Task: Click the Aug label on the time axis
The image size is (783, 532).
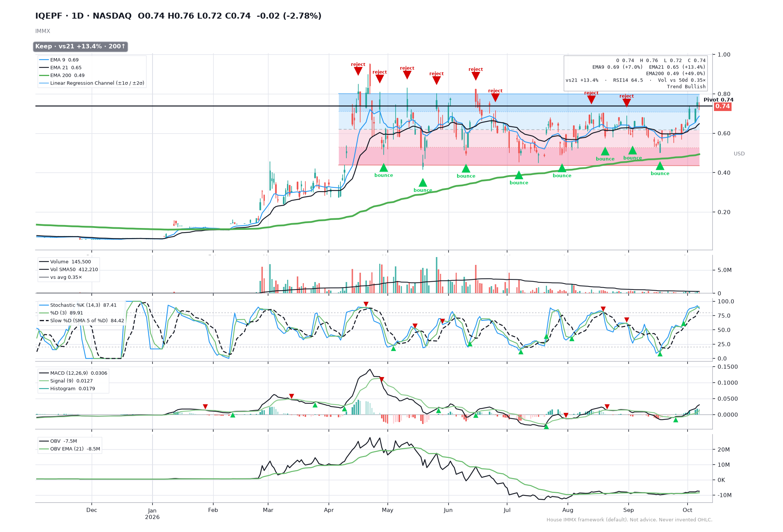Action: 568,510
